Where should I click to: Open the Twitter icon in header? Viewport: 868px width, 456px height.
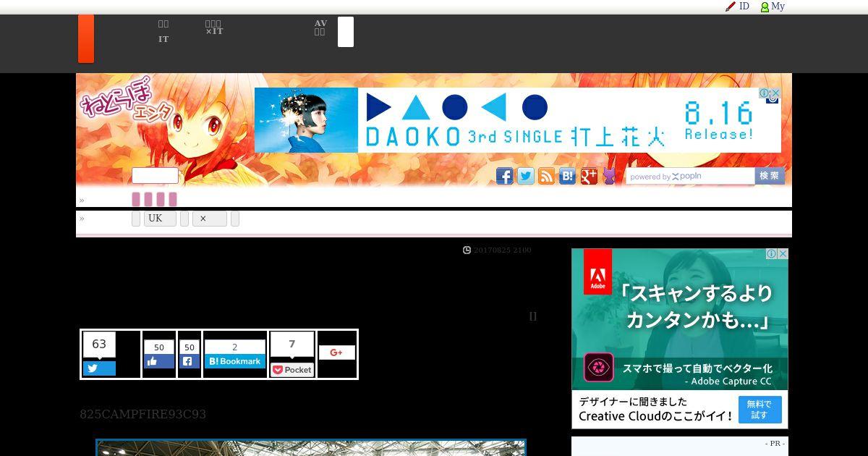tap(526, 176)
